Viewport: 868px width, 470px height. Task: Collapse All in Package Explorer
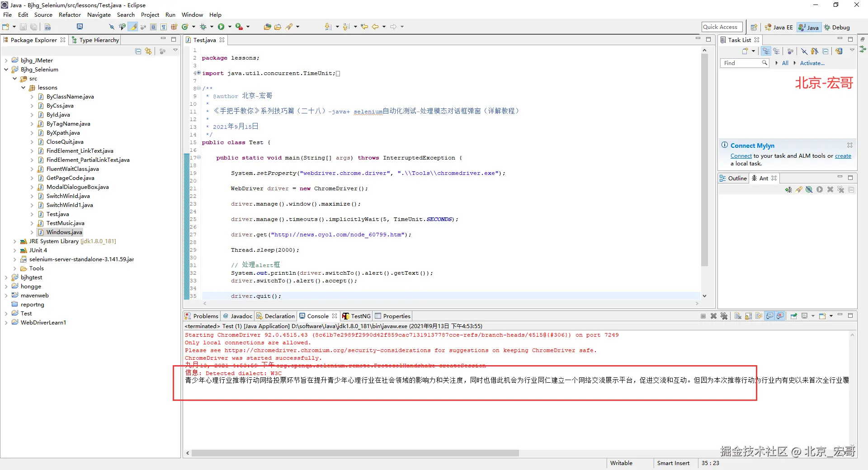138,51
